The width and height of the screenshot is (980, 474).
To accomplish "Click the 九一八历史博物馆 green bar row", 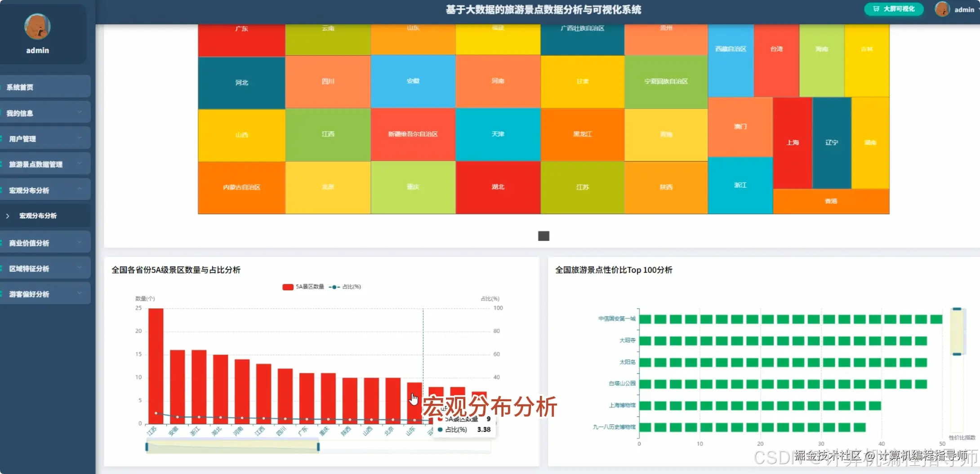I will [x=752, y=427].
